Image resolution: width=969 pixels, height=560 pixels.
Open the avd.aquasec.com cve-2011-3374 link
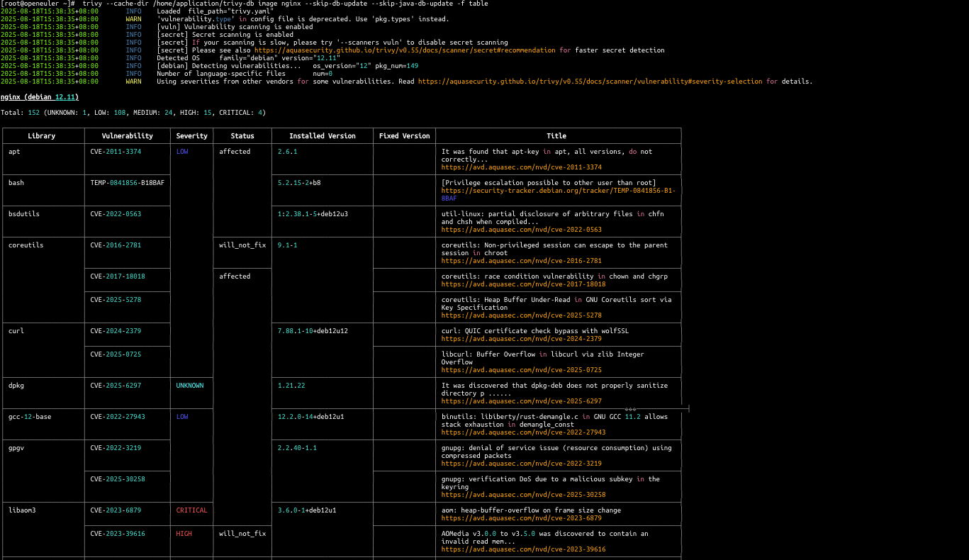coord(521,167)
